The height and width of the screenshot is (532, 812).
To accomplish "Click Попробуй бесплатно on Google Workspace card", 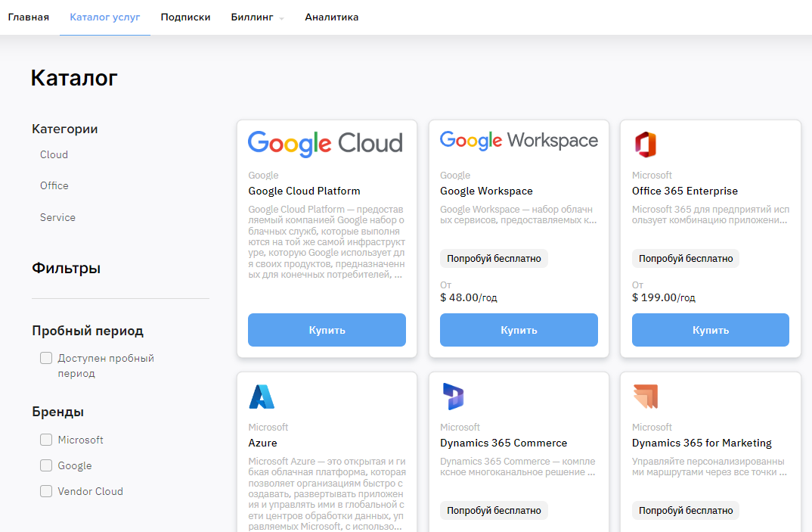I will click(494, 258).
